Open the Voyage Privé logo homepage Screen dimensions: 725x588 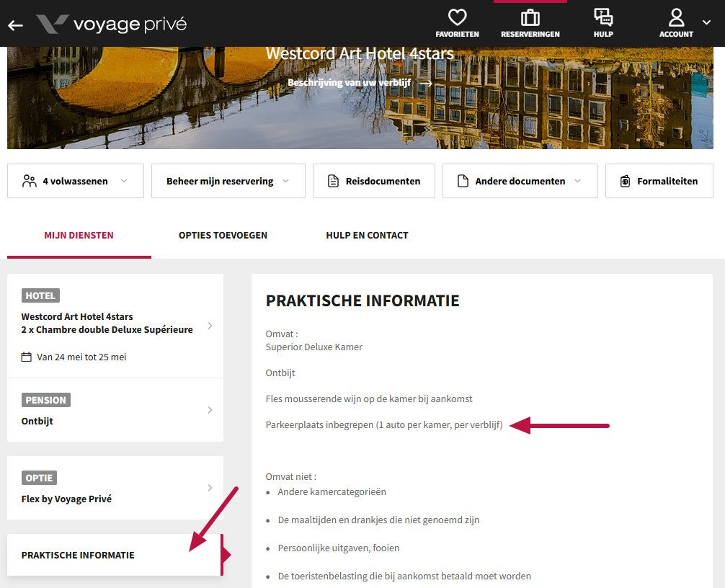112,24
